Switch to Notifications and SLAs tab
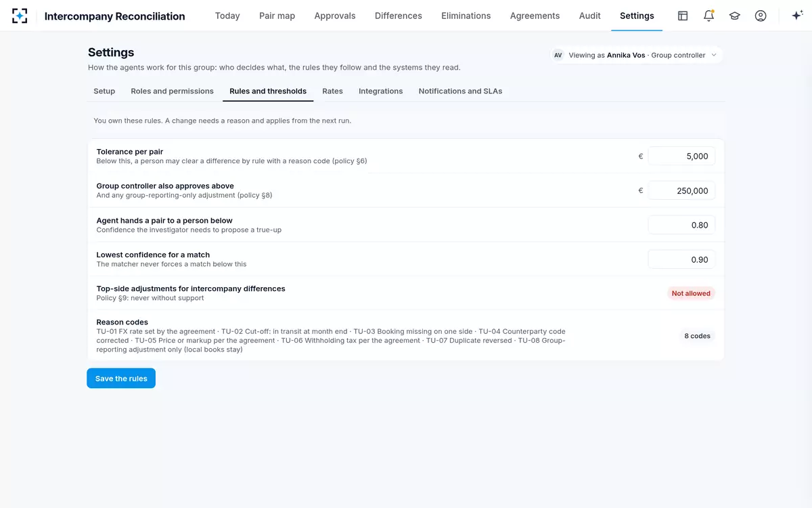This screenshot has height=508, width=812. (460, 91)
